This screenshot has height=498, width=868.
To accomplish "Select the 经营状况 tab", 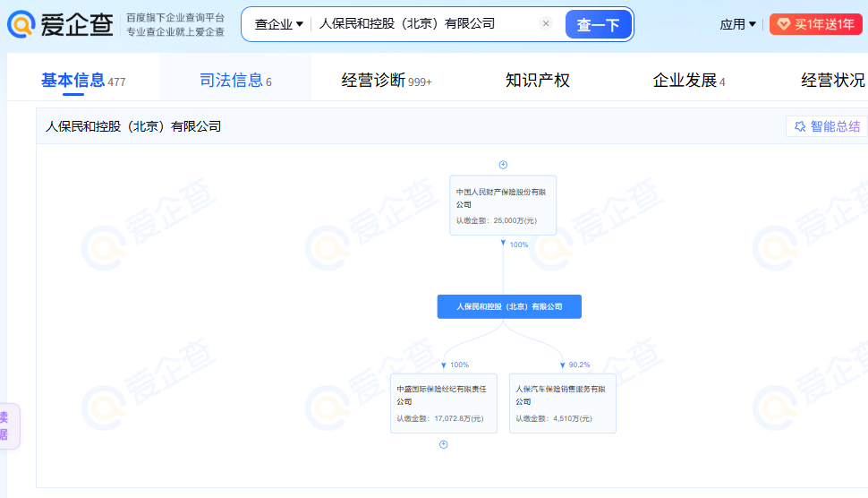I will (832, 81).
